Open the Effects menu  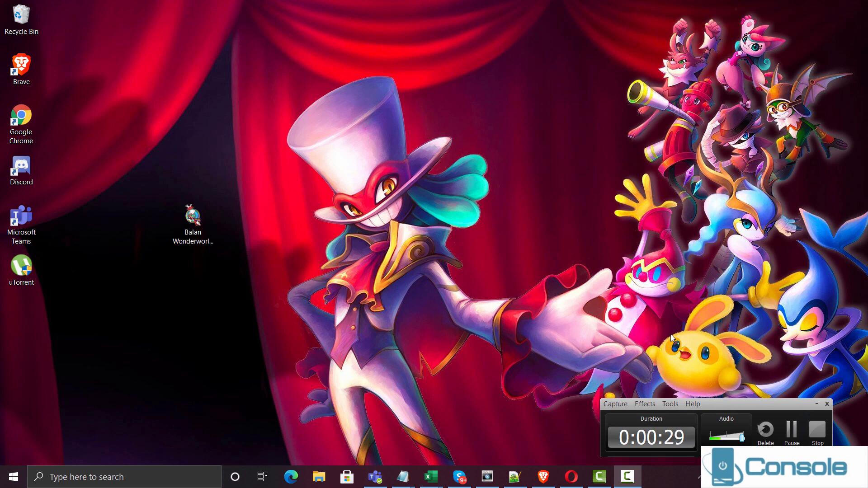[645, 404]
